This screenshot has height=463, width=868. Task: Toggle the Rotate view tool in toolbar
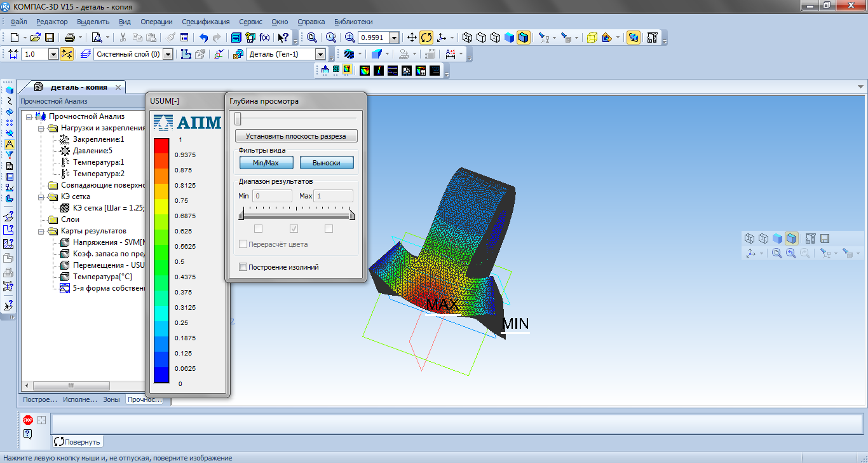(x=426, y=38)
